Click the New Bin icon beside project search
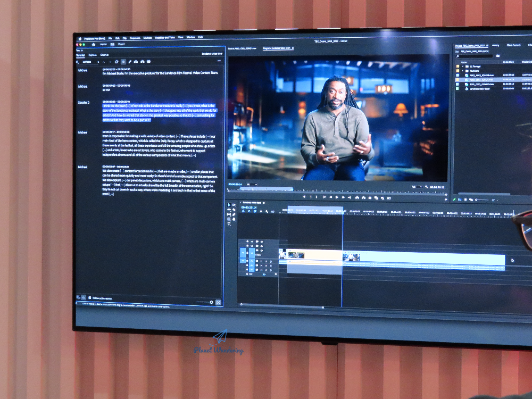The width and height of the screenshot is (532, 399). click(498, 56)
